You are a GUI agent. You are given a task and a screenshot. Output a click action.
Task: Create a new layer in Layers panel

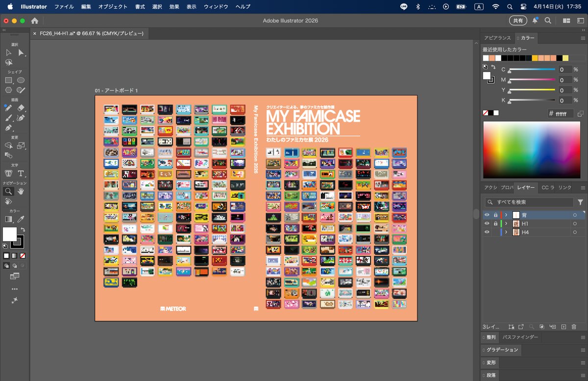tap(563, 327)
